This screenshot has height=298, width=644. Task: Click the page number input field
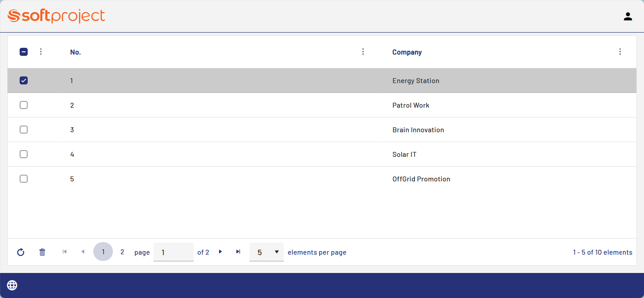173,252
